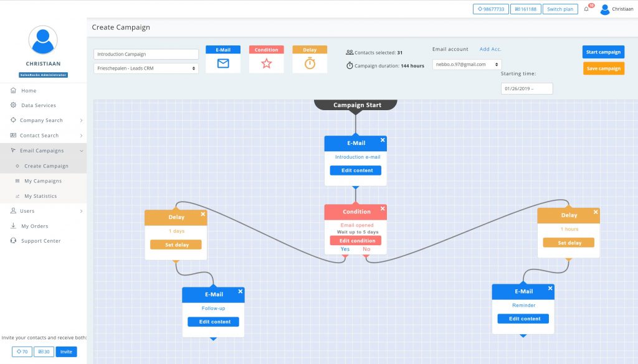
Task: Click the Add Acc. link
Action: pos(490,49)
